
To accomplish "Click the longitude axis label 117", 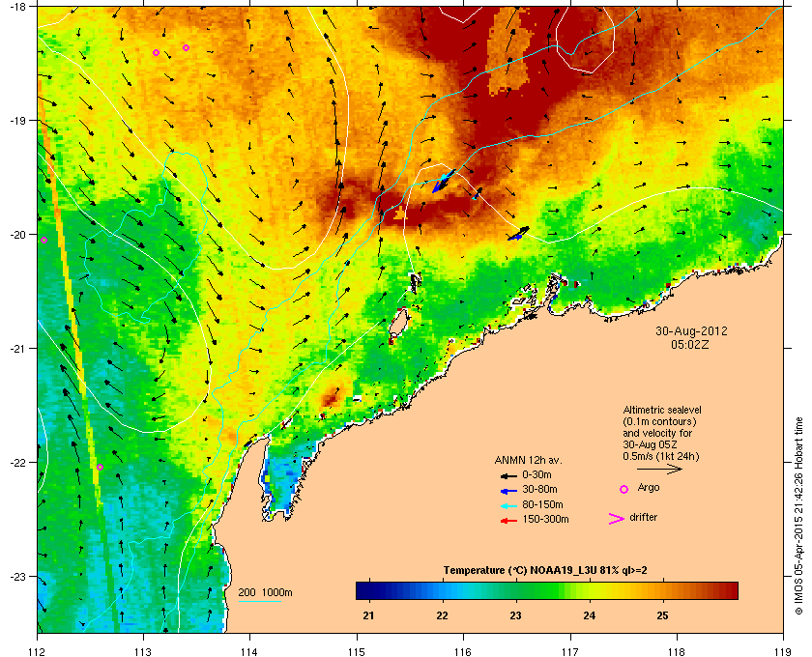I will point(569,651).
